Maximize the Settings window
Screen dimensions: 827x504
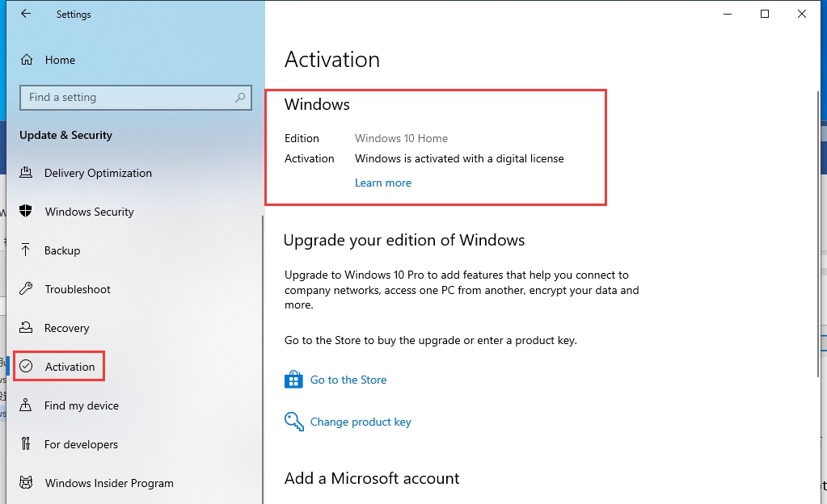coord(765,15)
